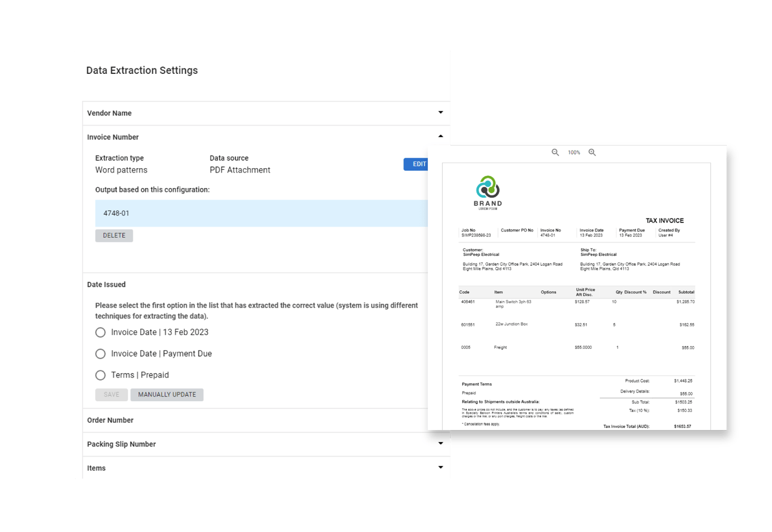This screenshot has width=772, height=532.
Task: Click the Packing Slip Number label
Action: pyautogui.click(x=121, y=444)
